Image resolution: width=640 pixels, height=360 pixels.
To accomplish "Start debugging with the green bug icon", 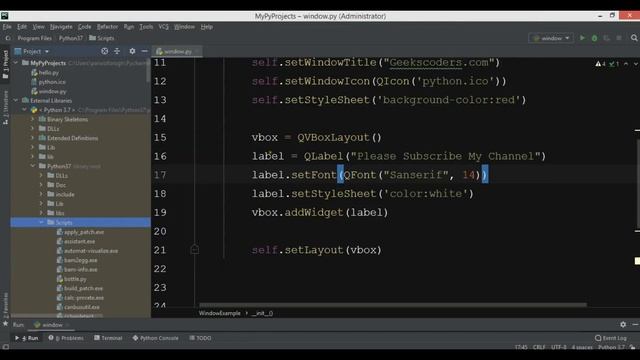I will tap(594, 38).
